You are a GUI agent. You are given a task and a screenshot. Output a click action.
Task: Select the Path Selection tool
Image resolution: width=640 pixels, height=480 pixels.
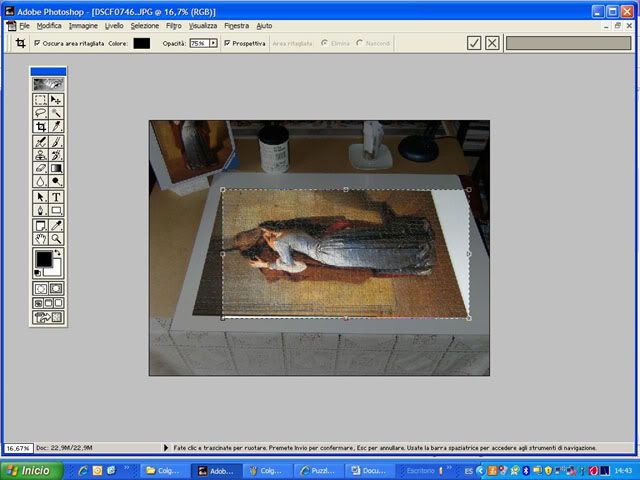coord(40,197)
